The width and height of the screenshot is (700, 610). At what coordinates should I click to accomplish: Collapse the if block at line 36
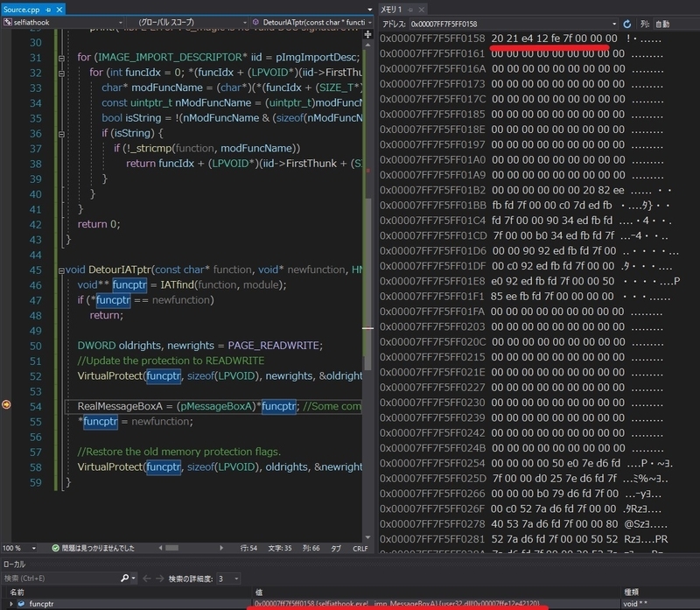coord(61,134)
